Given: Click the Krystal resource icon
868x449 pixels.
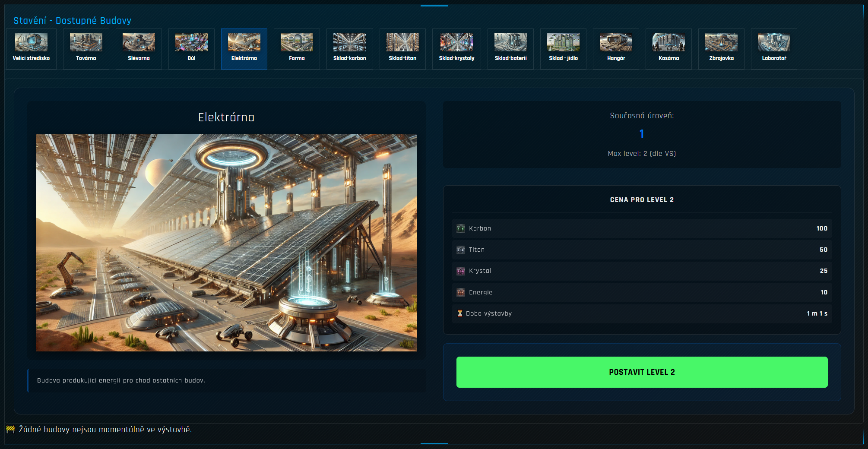Looking at the screenshot, I should (x=461, y=271).
